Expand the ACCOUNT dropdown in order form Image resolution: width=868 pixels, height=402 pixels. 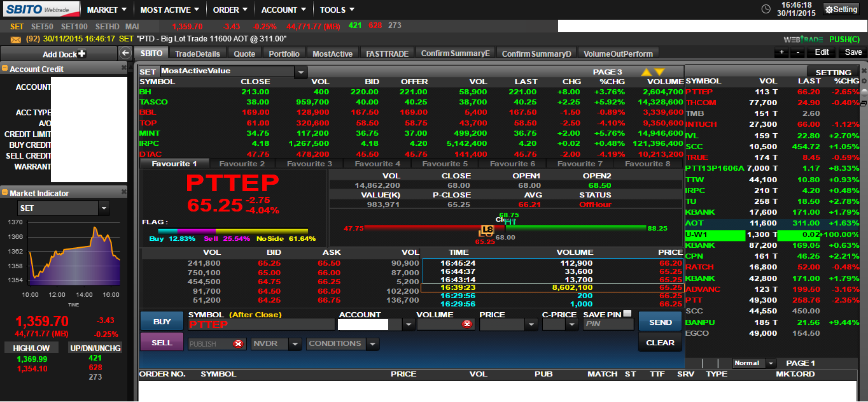[x=409, y=325]
